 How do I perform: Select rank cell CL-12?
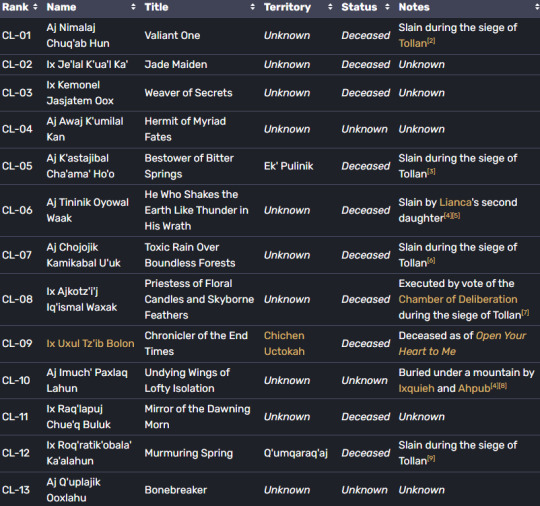[x=16, y=453]
